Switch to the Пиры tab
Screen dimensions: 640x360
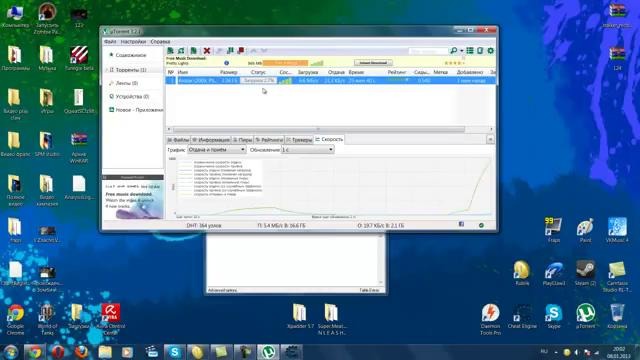click(x=242, y=140)
